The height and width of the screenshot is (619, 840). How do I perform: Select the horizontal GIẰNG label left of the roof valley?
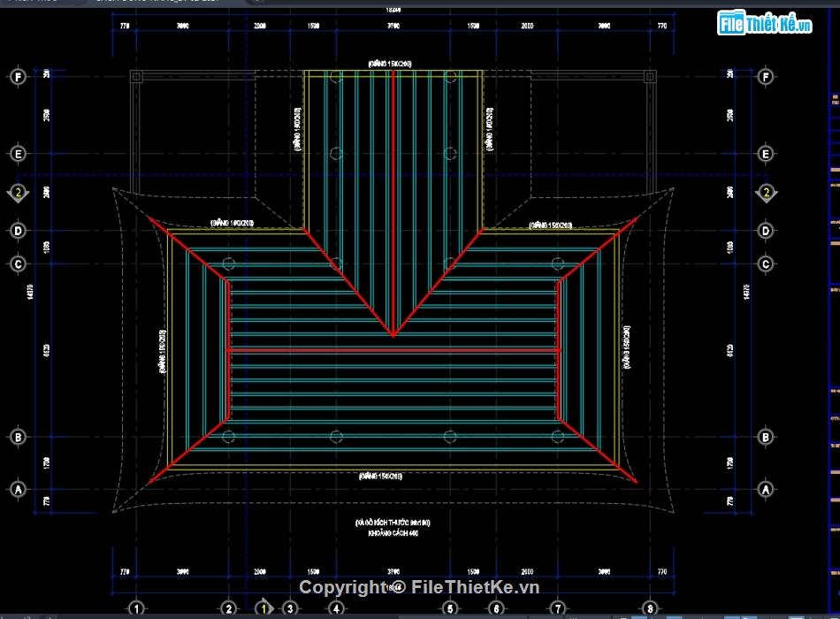coord(232,223)
